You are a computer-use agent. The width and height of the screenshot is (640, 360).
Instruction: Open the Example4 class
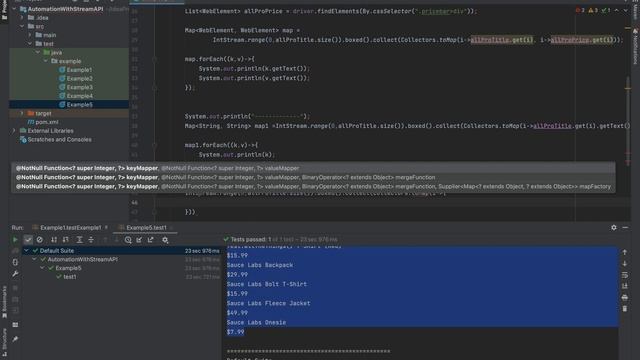click(x=80, y=96)
